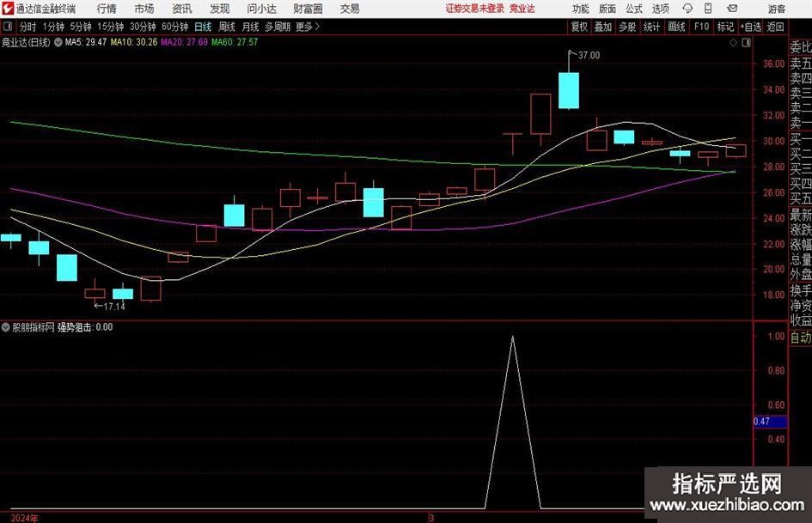Click the 强势狙击: 0.00 indicator label
Viewport: 812px width, 523px height.
coord(85,327)
